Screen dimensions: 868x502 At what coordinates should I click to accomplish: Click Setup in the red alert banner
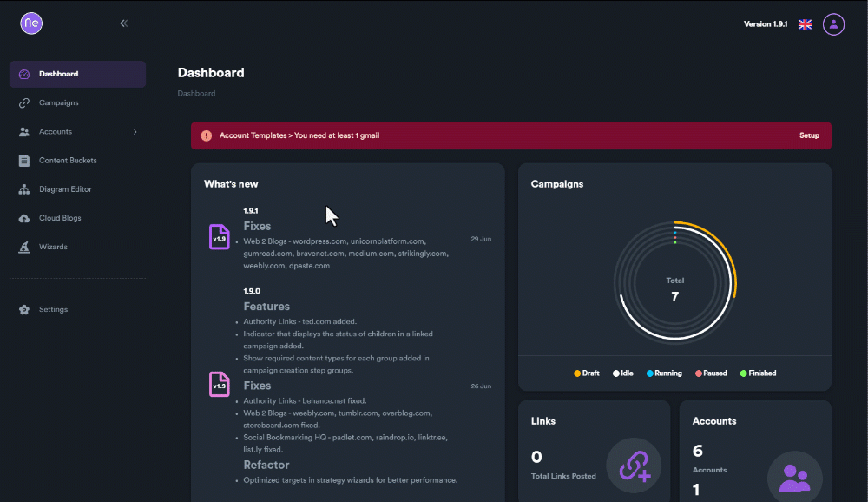pyautogui.click(x=809, y=135)
